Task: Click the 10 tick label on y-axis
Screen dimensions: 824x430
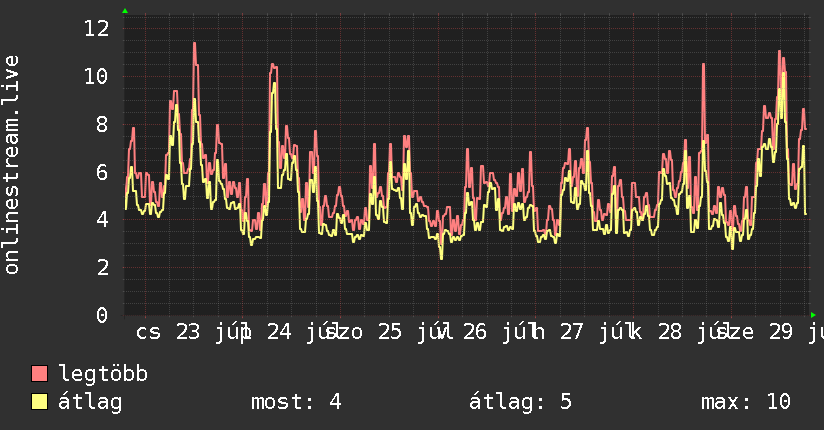Action: 97,77
